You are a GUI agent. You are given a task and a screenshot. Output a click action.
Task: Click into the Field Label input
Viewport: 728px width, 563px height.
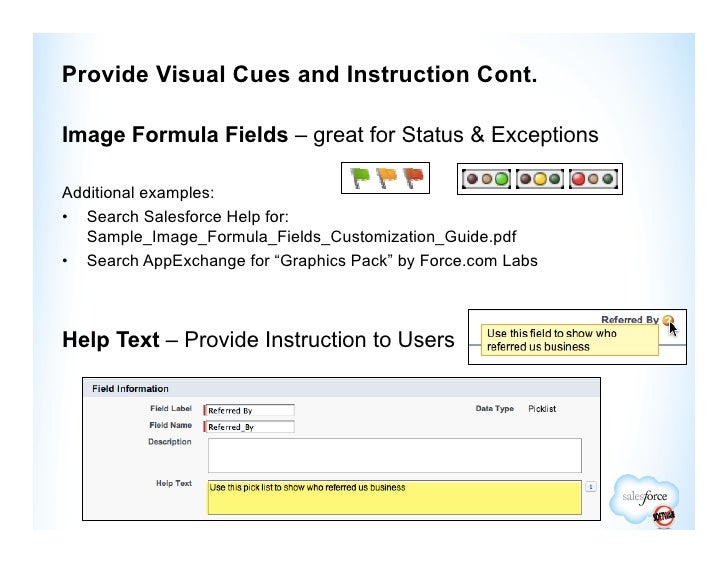(x=249, y=410)
